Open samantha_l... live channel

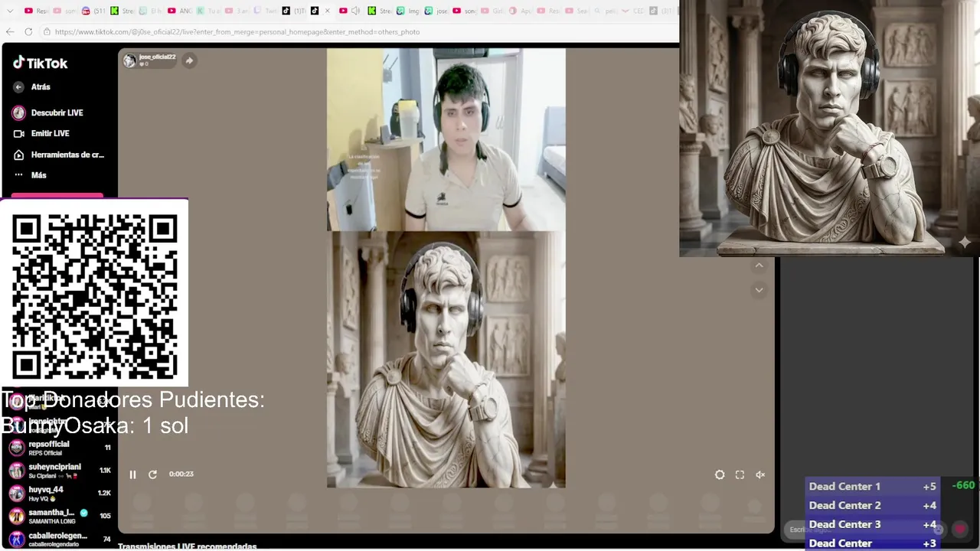click(60, 517)
